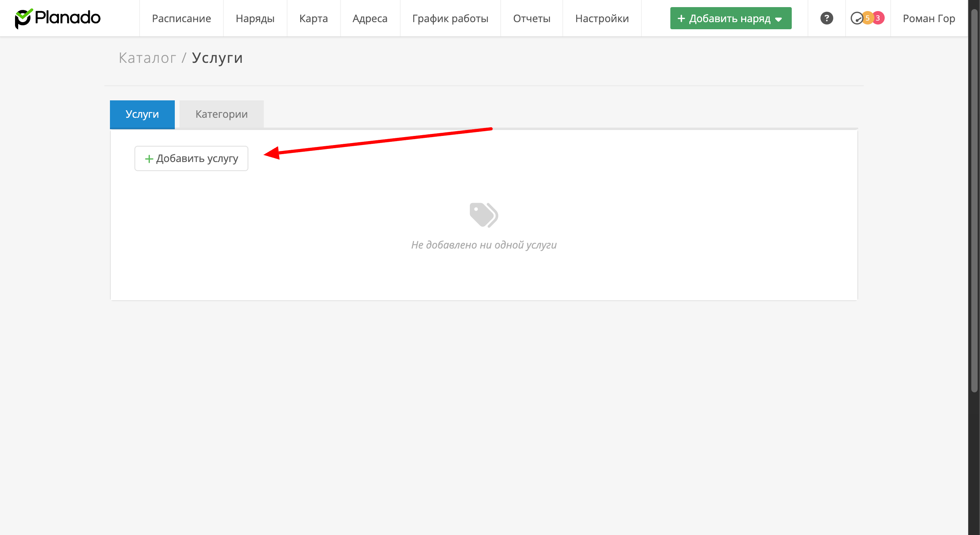The width and height of the screenshot is (980, 535).
Task: Open the Карта page
Action: pyautogui.click(x=313, y=19)
